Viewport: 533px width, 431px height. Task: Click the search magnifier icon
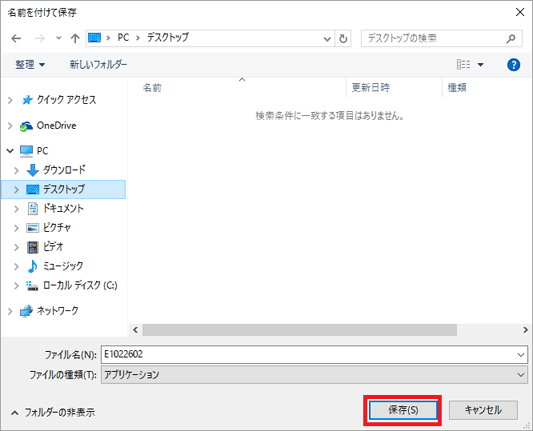coord(511,39)
